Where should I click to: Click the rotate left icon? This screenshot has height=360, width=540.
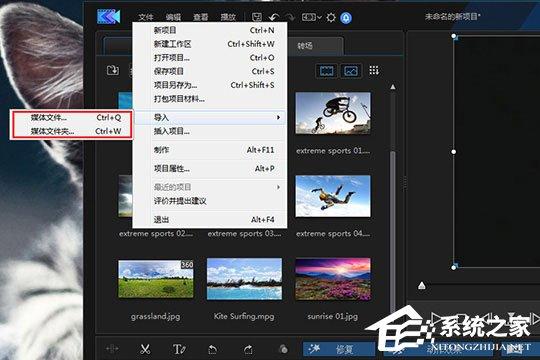212,349
